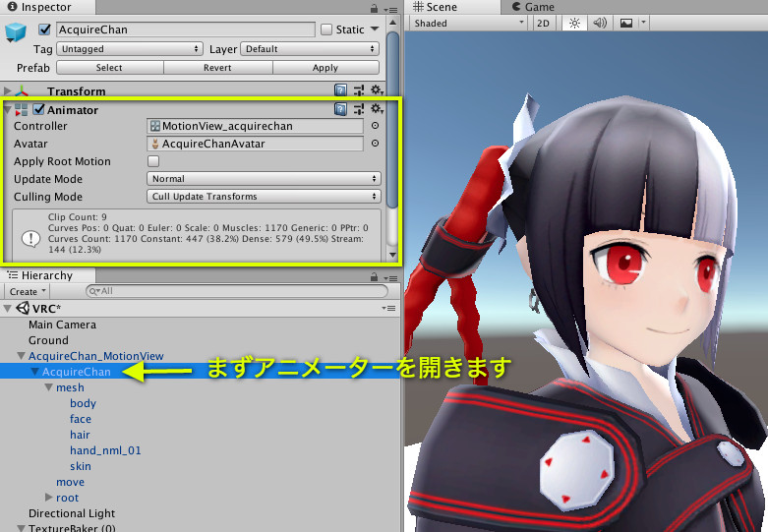Open the Transform gear menu
Image resolution: width=768 pixels, height=532 pixels.
coord(377,90)
